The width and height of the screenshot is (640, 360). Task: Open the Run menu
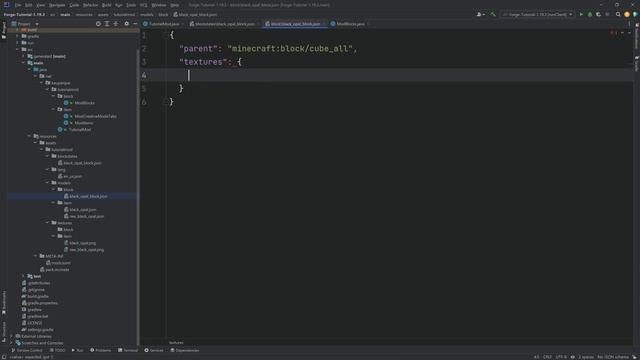[x=119, y=5]
